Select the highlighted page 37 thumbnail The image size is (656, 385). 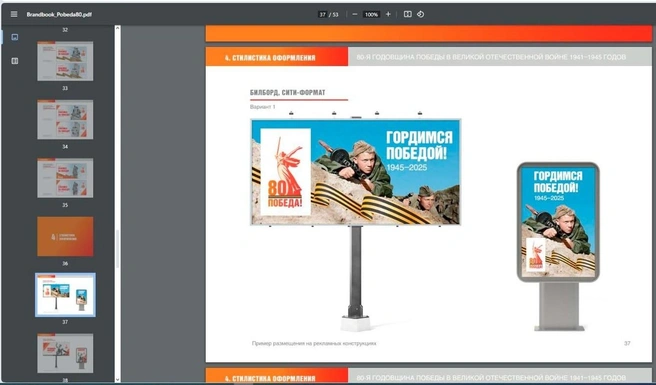point(65,295)
